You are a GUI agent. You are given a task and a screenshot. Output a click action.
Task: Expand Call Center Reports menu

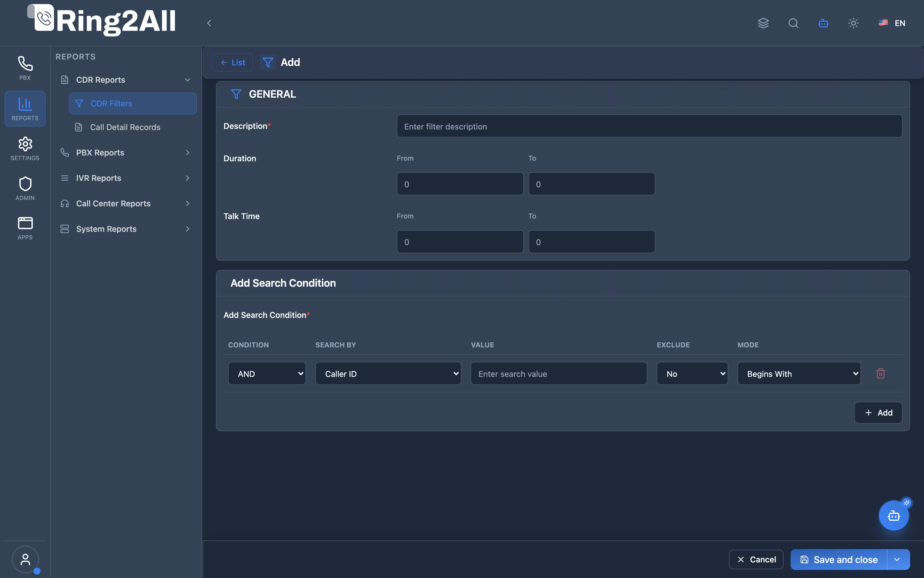pyautogui.click(x=125, y=203)
